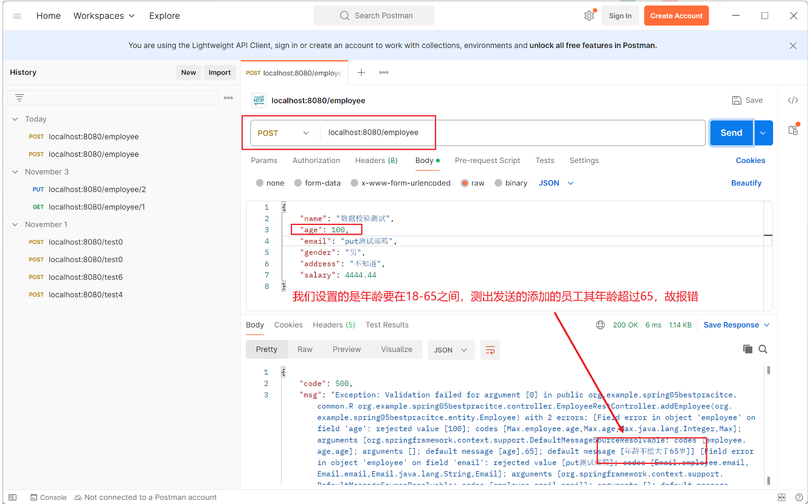Open the Pre-request Script tab
Image resolution: width=812 pixels, height=504 pixels.
487,161
